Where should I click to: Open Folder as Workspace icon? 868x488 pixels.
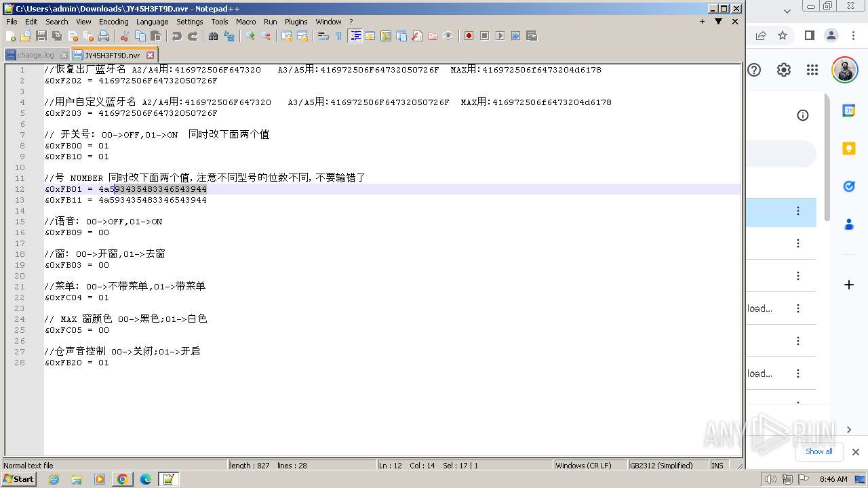(433, 36)
